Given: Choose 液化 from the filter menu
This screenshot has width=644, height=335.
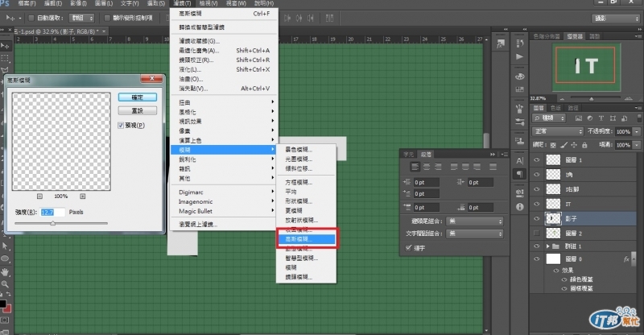Looking at the screenshot, I should point(224,69).
